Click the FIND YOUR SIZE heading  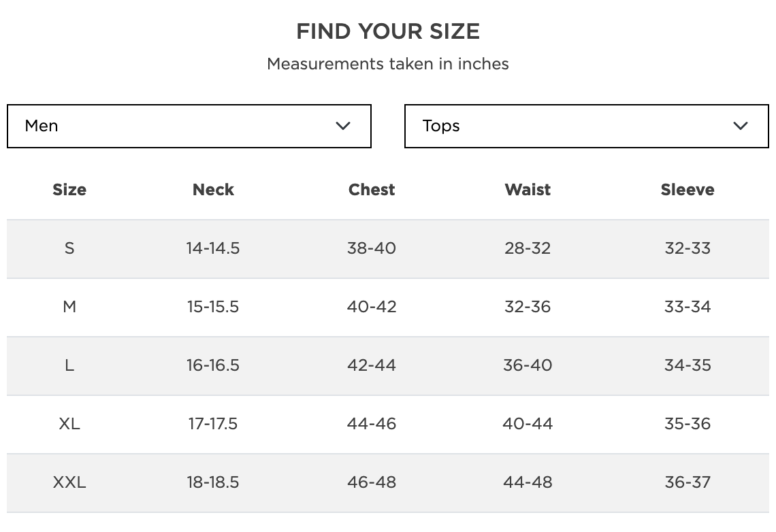coord(388,31)
